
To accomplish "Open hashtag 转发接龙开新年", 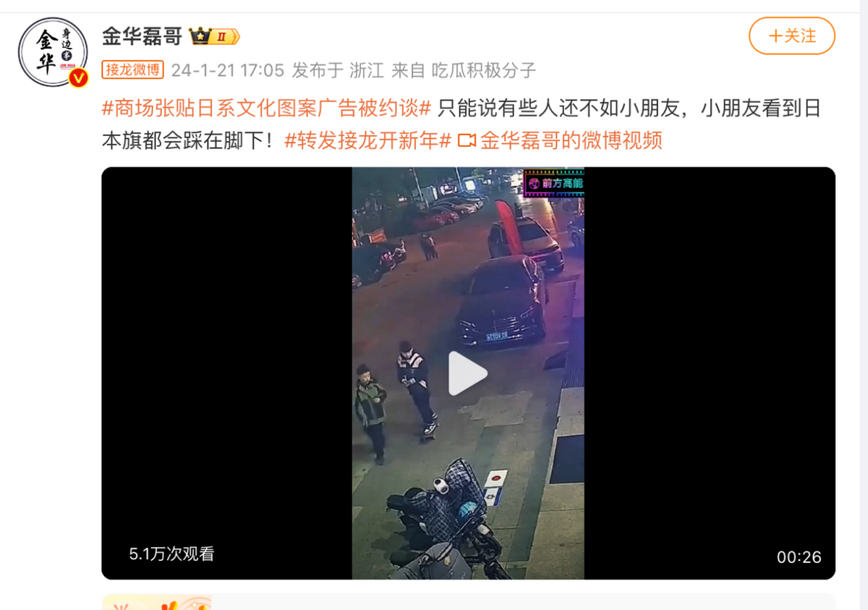I will pyautogui.click(x=368, y=140).
